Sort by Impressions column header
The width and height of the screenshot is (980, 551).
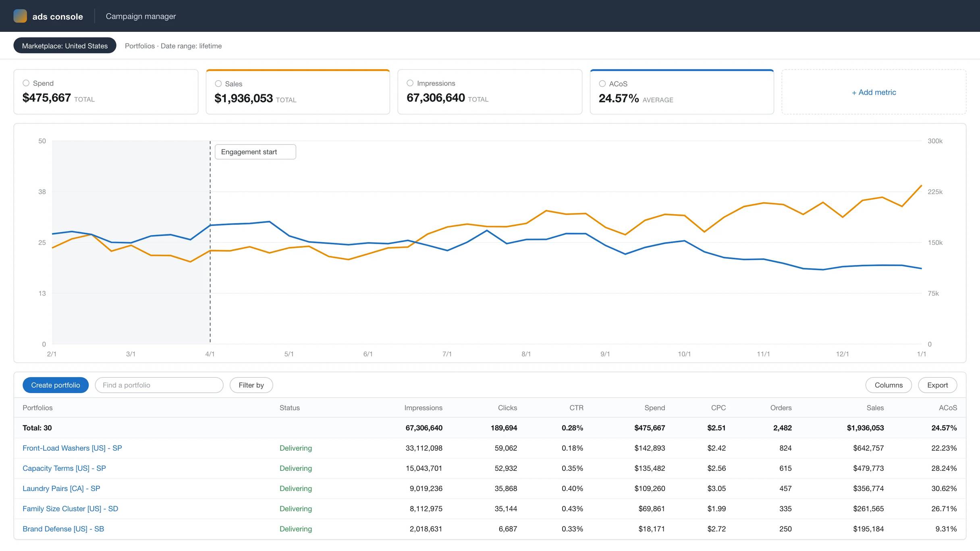click(423, 408)
